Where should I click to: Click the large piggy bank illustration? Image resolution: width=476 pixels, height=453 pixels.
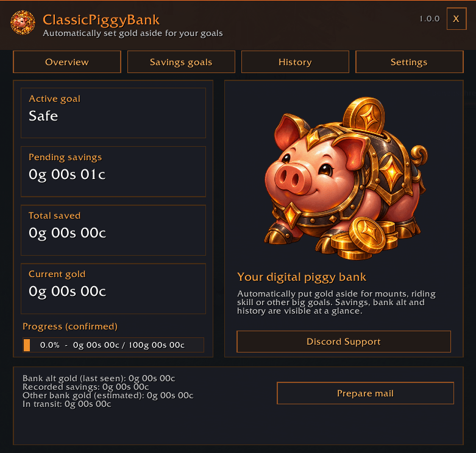[346, 178]
